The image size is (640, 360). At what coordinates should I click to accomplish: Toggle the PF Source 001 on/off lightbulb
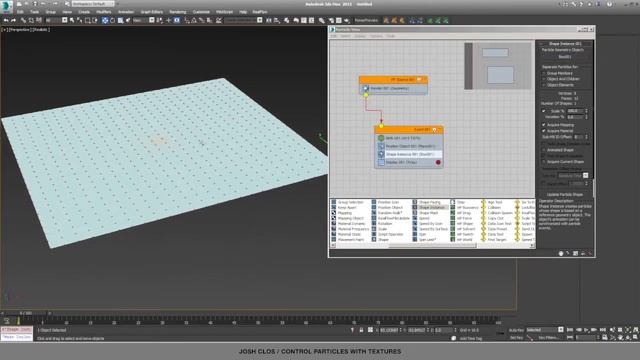click(x=419, y=80)
